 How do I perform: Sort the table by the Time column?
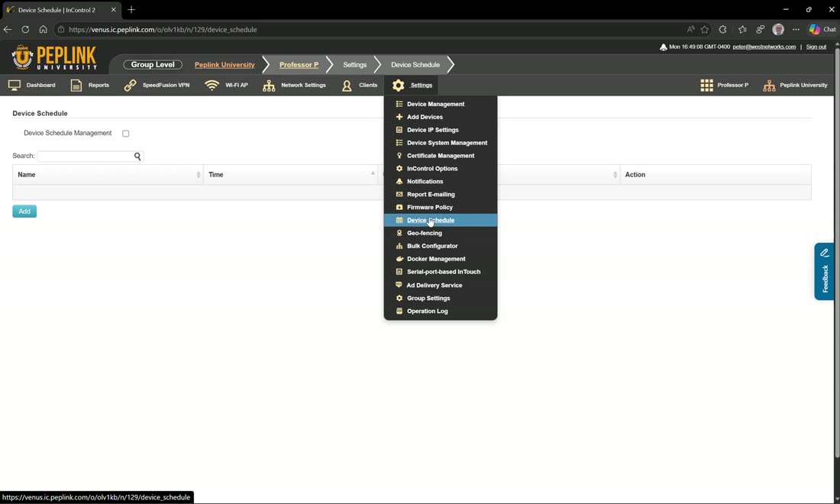click(291, 175)
